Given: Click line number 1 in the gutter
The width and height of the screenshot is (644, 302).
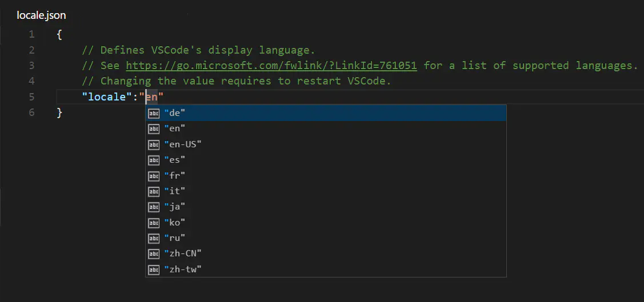Looking at the screenshot, I should point(31,34).
